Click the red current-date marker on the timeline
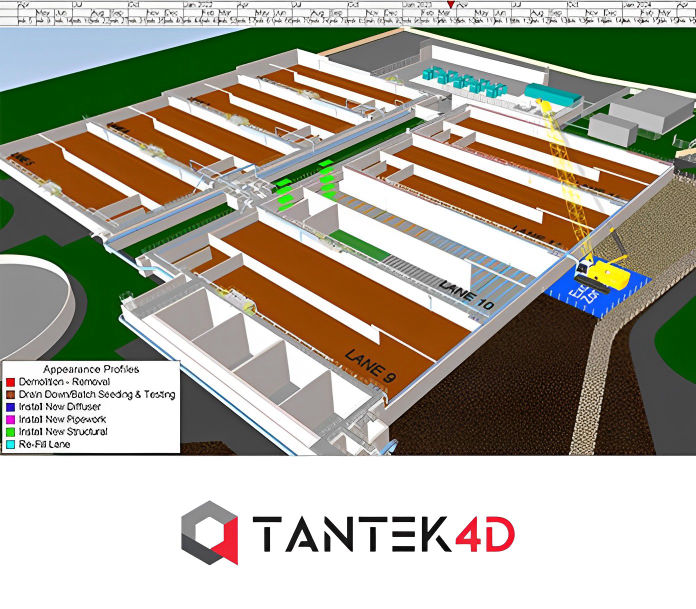The height and width of the screenshot is (609, 696). (451, 5)
